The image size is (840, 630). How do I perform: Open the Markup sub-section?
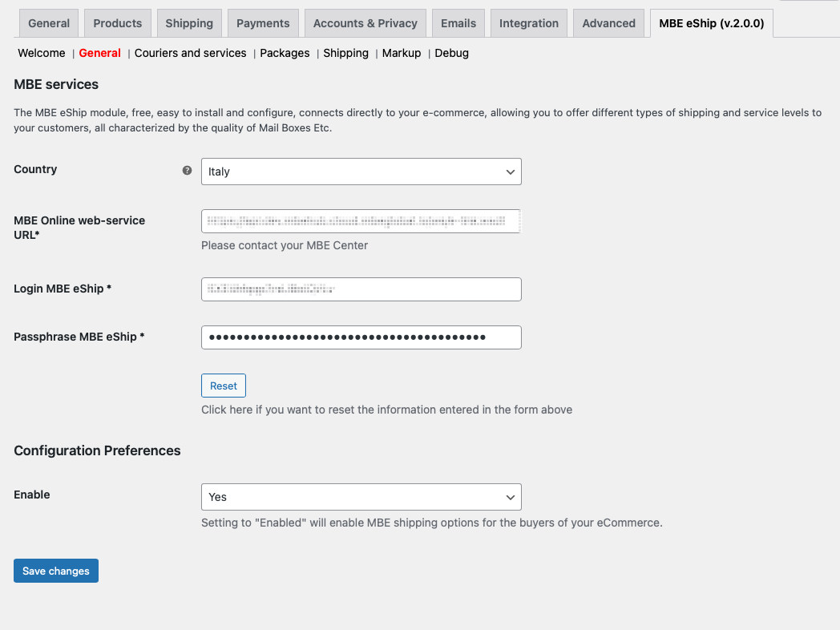(x=402, y=53)
